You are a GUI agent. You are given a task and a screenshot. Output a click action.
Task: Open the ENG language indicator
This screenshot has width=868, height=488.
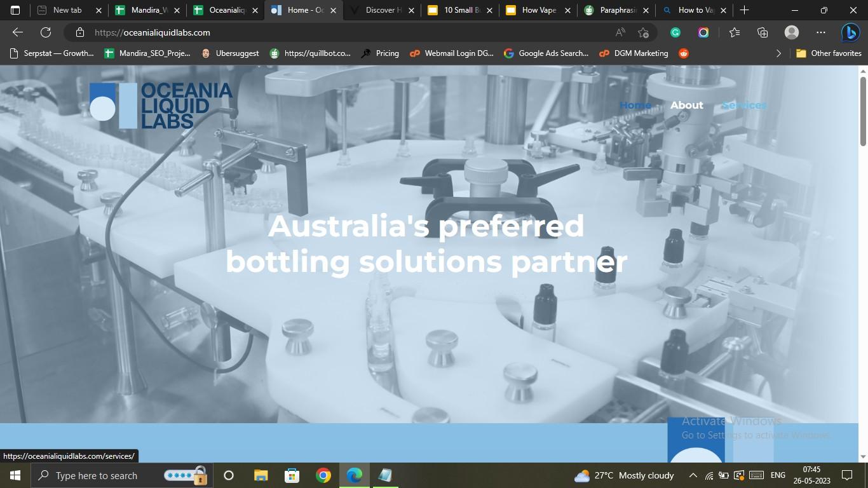[778, 475]
